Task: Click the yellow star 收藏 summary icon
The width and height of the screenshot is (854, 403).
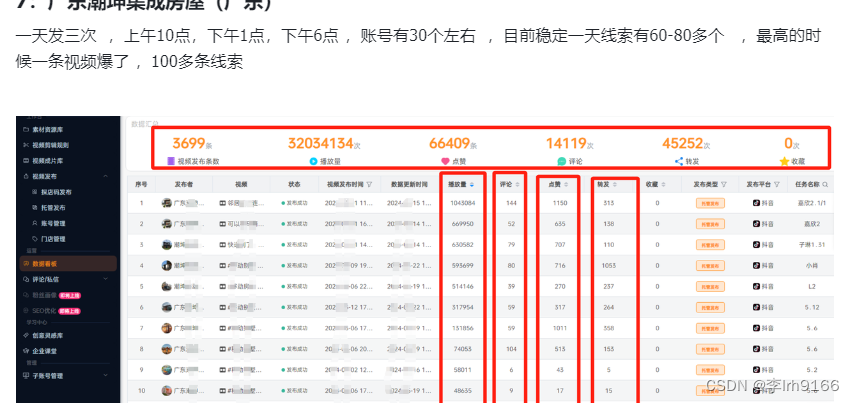Action: pyautogui.click(x=784, y=161)
